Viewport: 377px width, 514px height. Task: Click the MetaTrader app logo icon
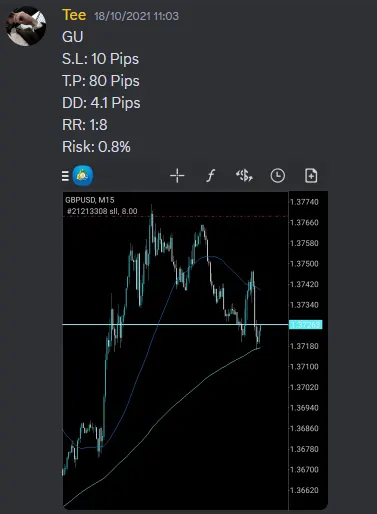pyautogui.click(x=83, y=176)
